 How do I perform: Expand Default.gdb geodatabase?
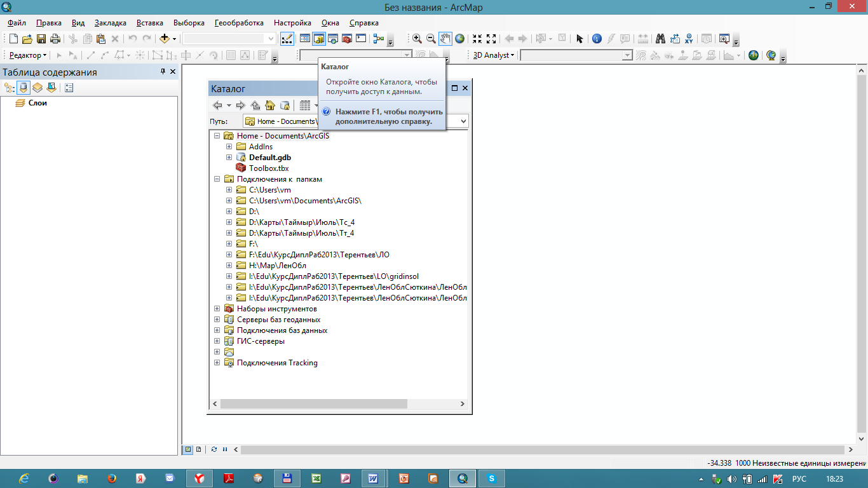pos(229,158)
